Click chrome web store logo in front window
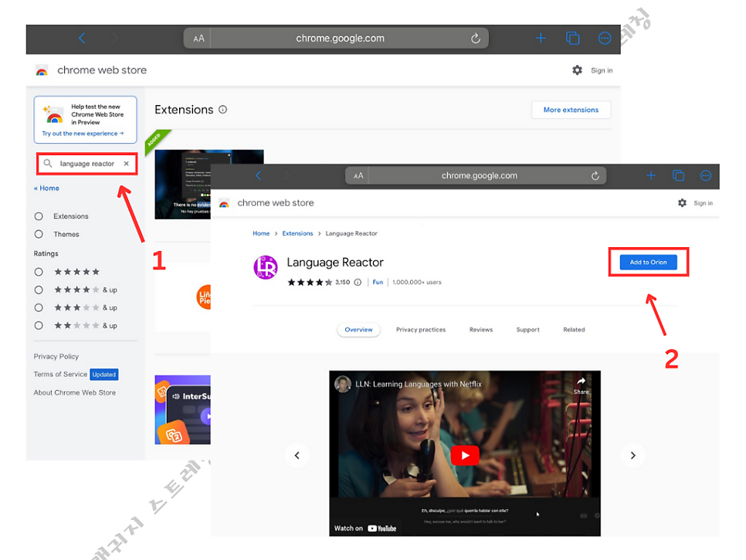This screenshot has height=560, width=746. click(x=224, y=203)
